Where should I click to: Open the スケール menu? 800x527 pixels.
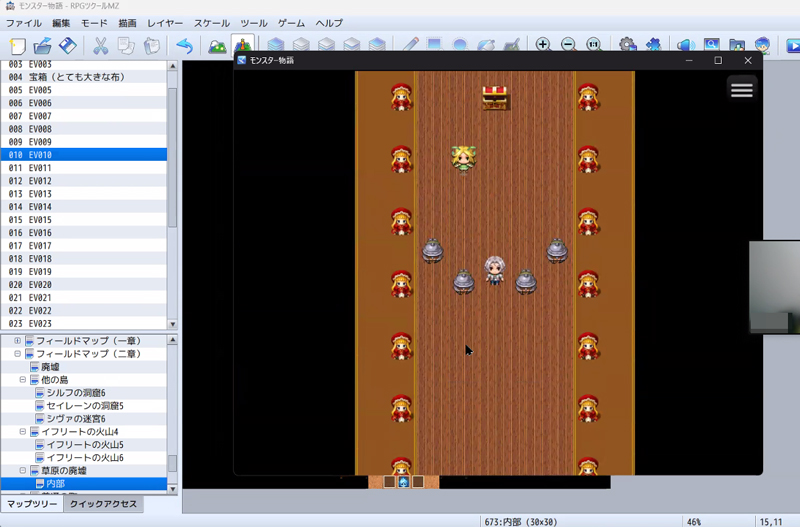212,23
